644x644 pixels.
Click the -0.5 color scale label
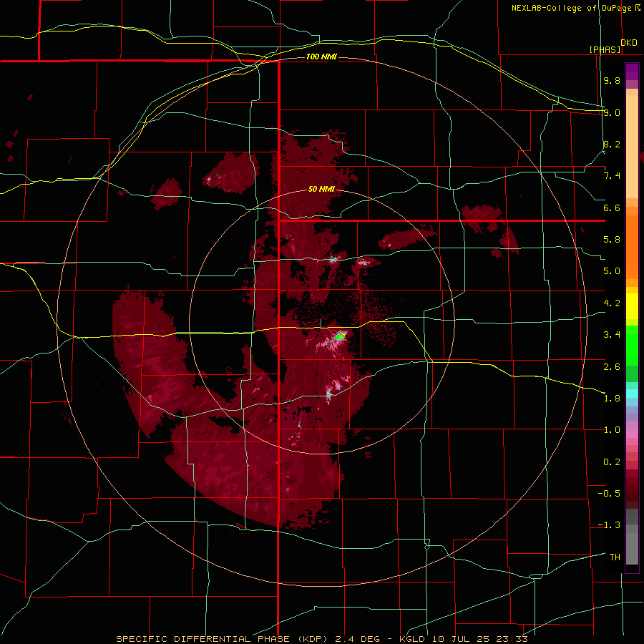coord(609,494)
